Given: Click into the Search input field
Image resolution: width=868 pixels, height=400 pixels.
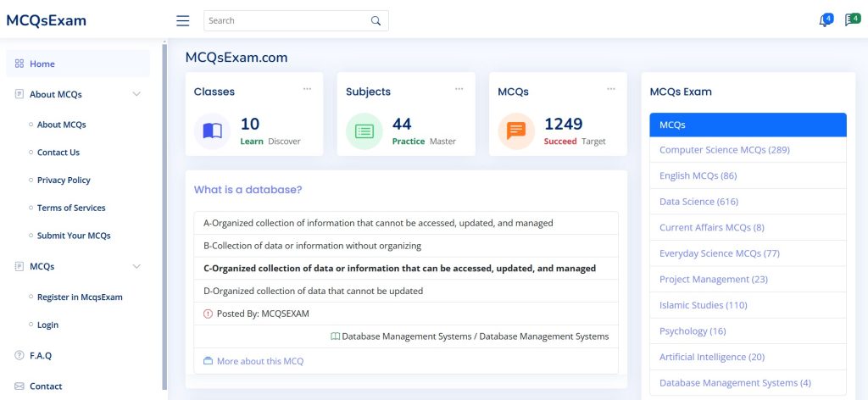Looking at the screenshot, I should click(284, 21).
